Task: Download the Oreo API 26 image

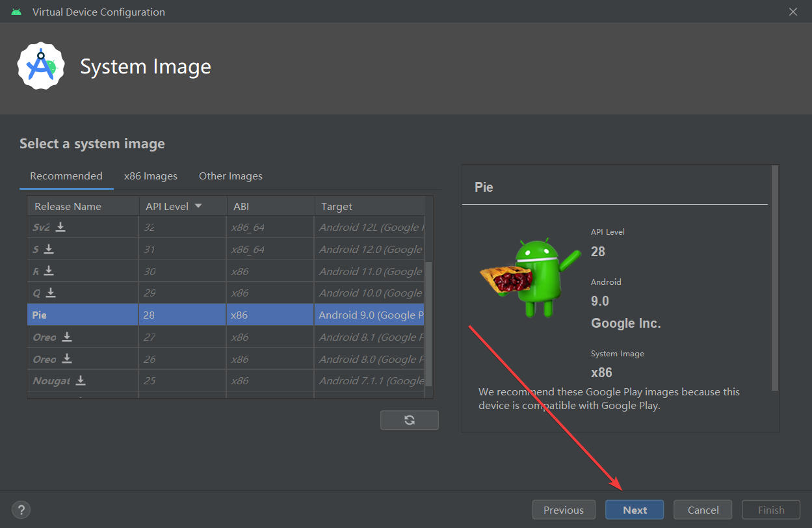Action: coord(67,359)
